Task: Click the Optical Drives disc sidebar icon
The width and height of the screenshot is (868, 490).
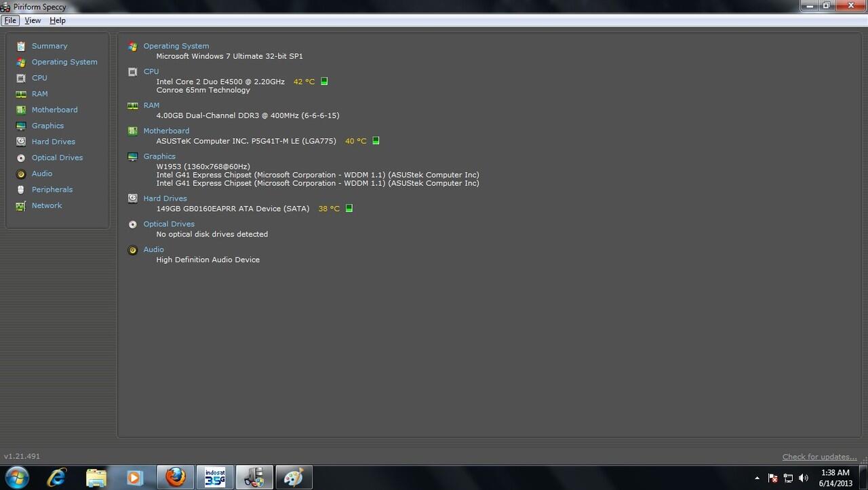Action: 21,158
